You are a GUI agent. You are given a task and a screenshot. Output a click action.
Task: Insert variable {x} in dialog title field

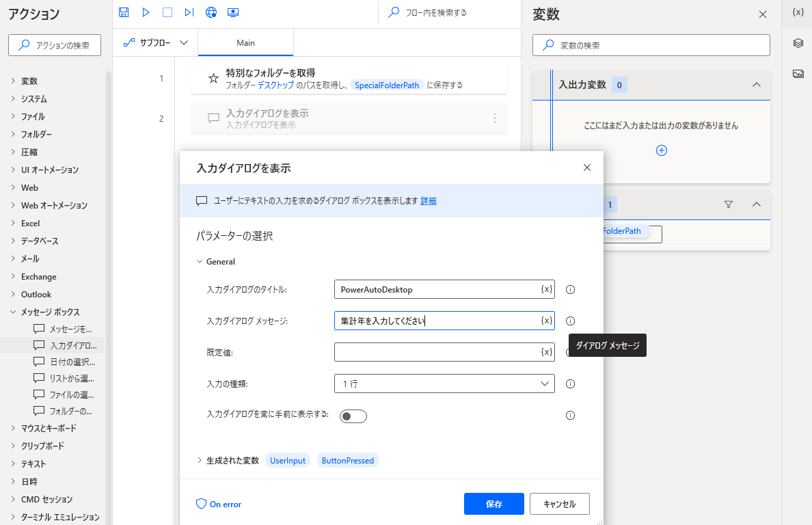point(546,289)
